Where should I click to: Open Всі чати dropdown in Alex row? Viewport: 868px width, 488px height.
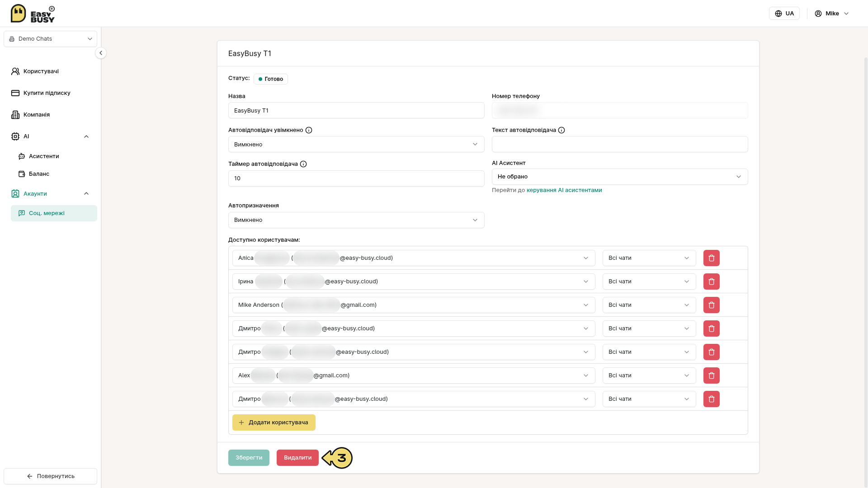click(x=649, y=375)
